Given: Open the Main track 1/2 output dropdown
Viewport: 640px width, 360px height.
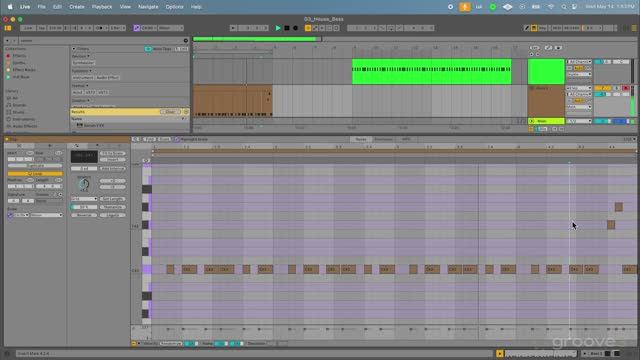Looking at the screenshot, I should pyautogui.click(x=579, y=121).
